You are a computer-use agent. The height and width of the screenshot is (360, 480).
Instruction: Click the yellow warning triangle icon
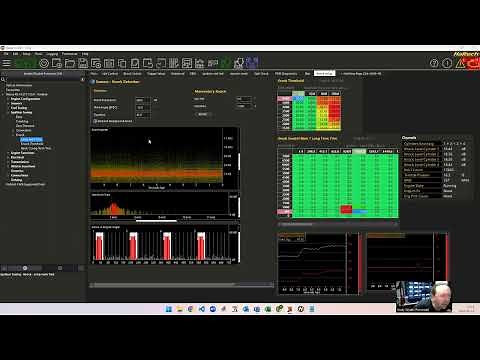(461, 63)
